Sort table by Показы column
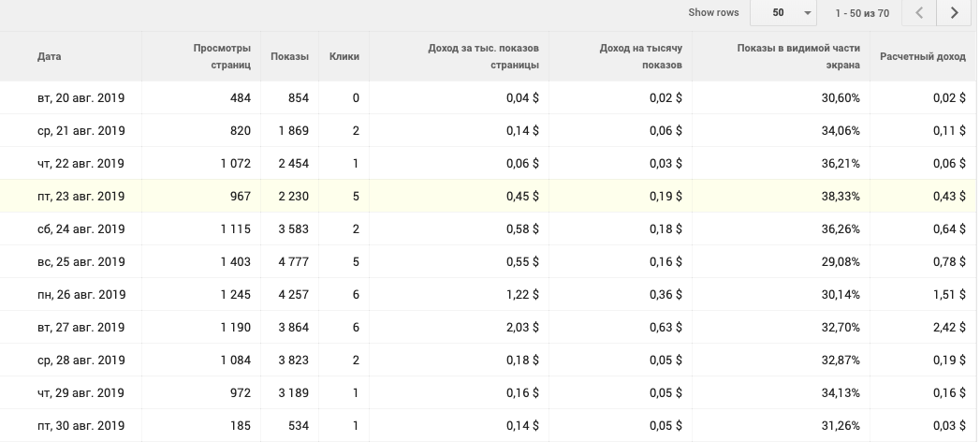The image size is (980, 442). [x=289, y=56]
